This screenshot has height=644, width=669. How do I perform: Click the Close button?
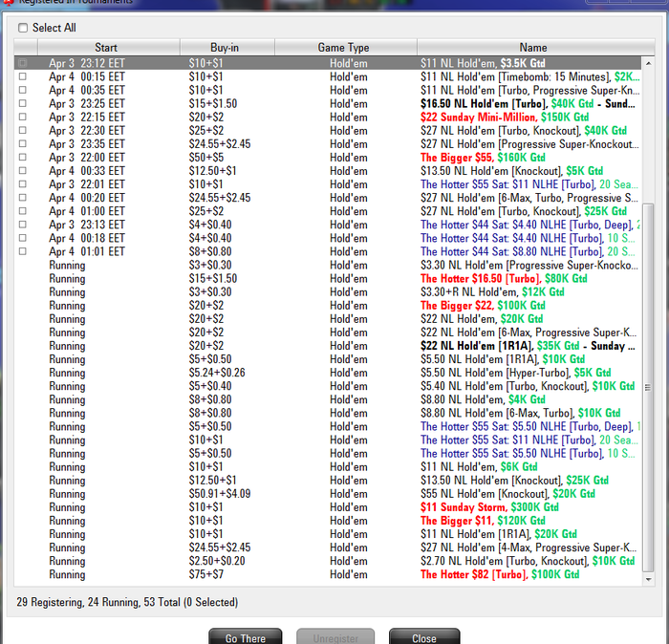coord(424,637)
